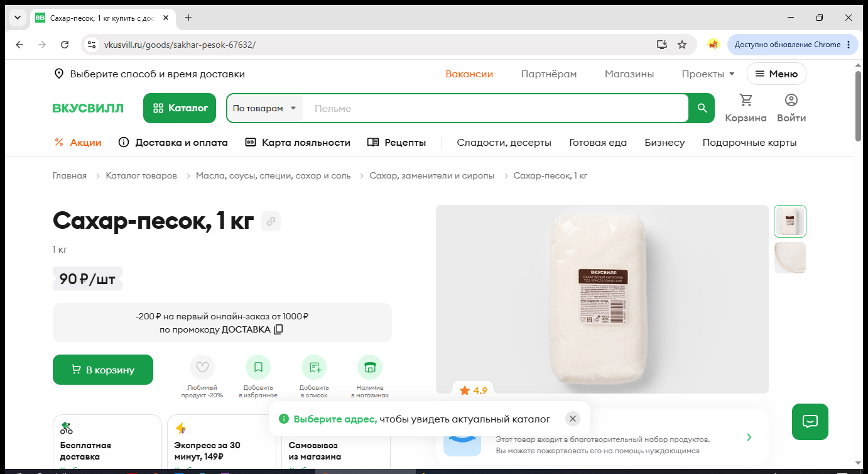Expand the Проекты dropdown

[708, 74]
